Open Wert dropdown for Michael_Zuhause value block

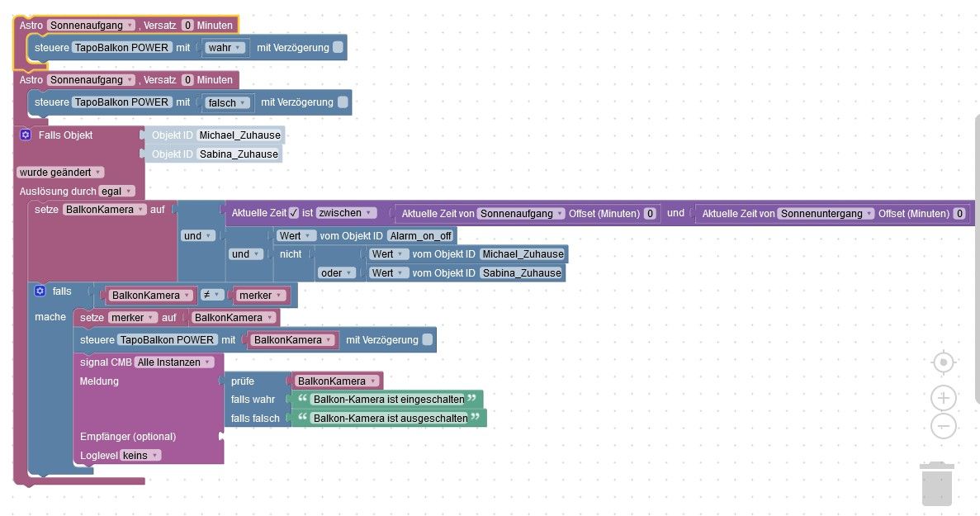pos(388,254)
